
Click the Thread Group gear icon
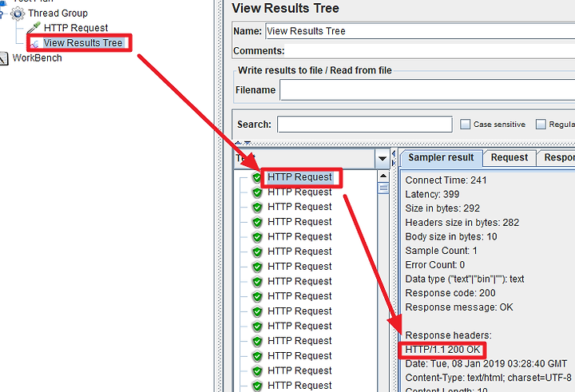pyautogui.click(x=18, y=14)
